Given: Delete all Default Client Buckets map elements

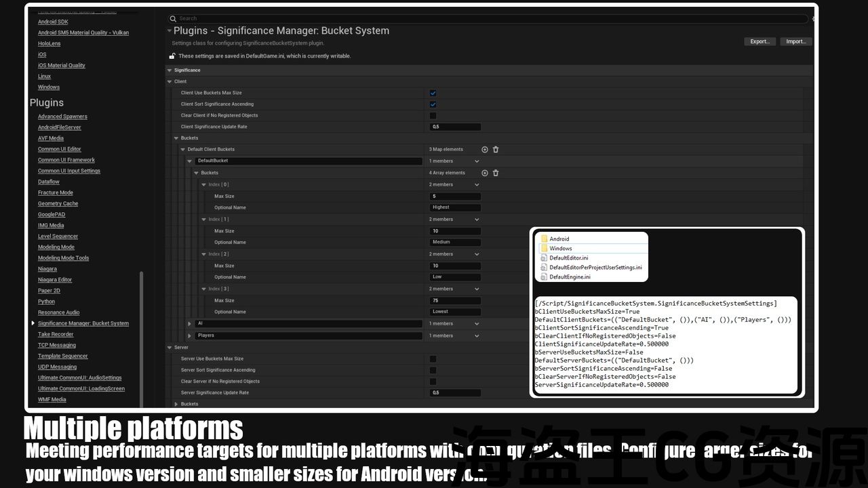Looking at the screenshot, I should (x=496, y=149).
